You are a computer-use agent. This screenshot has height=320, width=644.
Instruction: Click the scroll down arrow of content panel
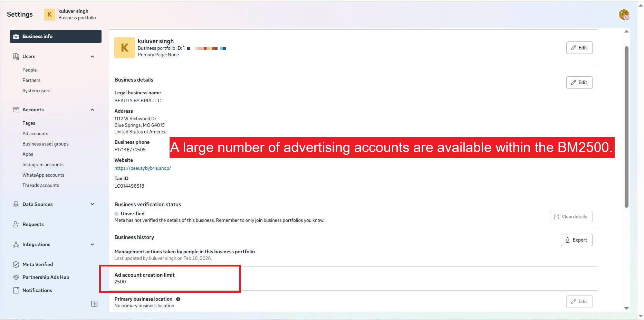[626, 308]
